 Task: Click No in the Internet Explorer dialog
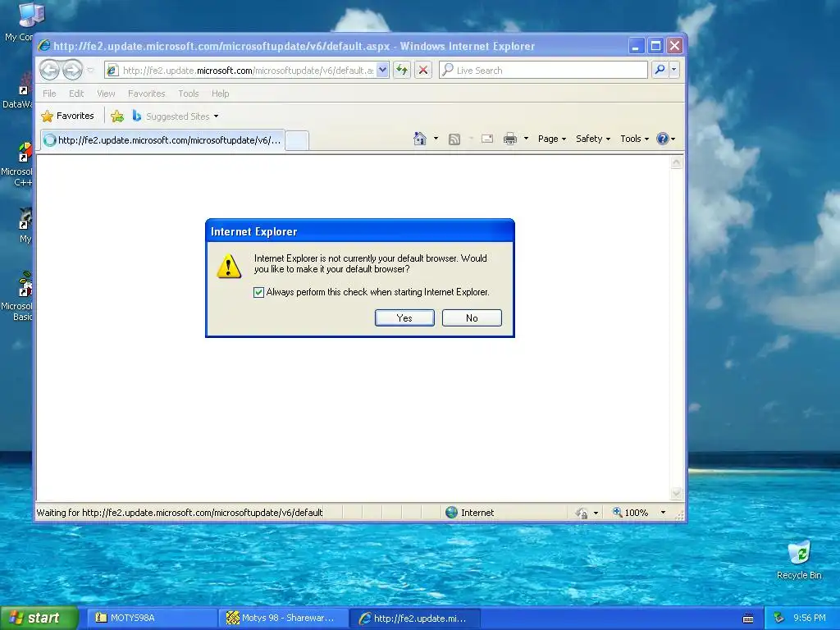(x=472, y=317)
